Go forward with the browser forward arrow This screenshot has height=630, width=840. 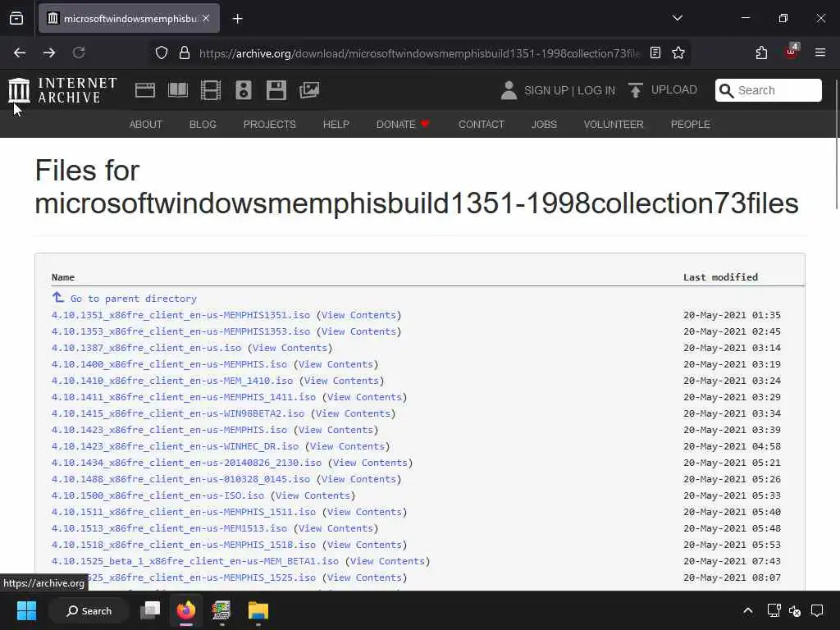pyautogui.click(x=49, y=52)
